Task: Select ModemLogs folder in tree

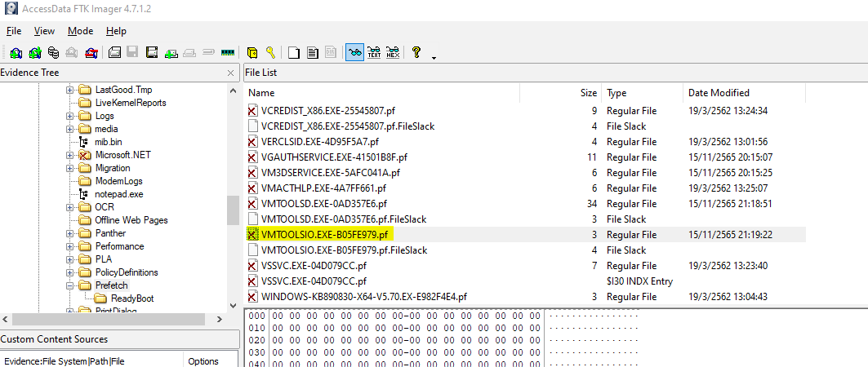Action: click(x=118, y=181)
